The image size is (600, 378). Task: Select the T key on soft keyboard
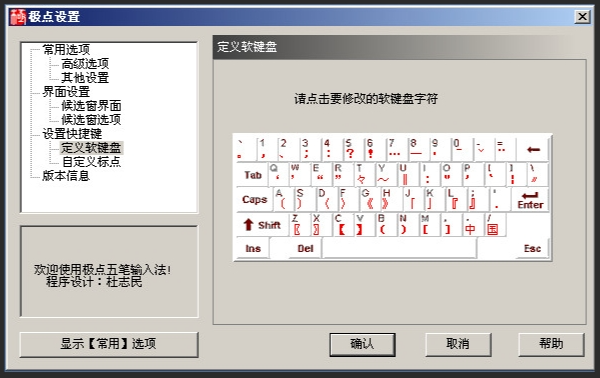pos(365,175)
